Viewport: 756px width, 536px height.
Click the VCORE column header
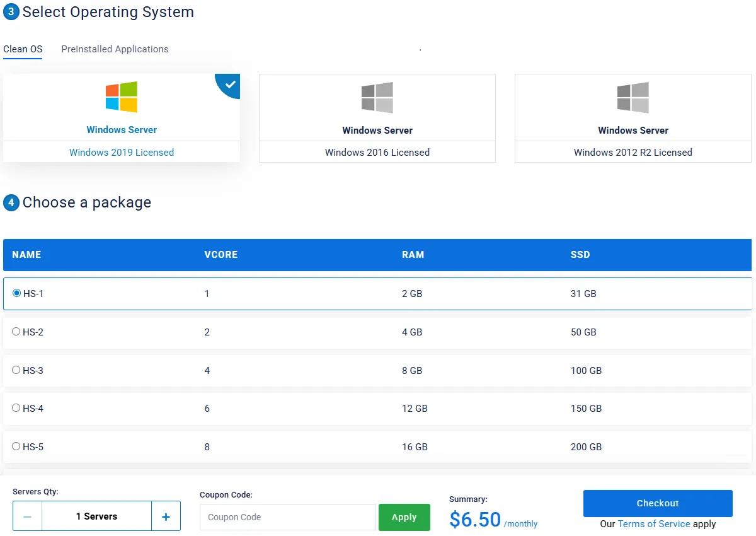click(x=221, y=255)
